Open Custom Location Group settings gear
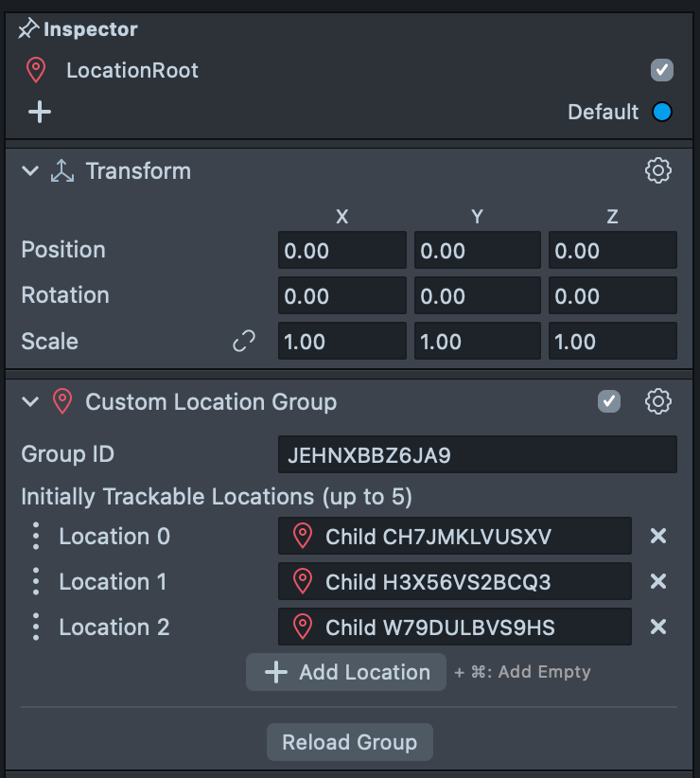The height and width of the screenshot is (778, 700). pos(657,401)
